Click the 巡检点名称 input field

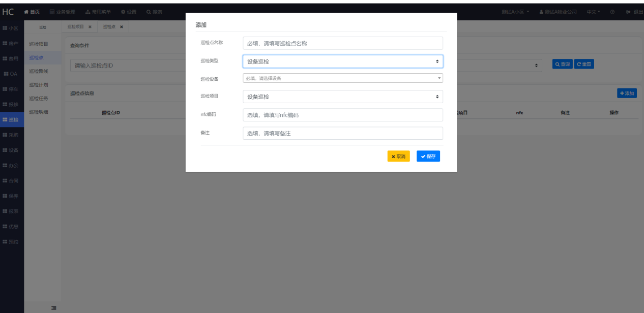click(343, 43)
